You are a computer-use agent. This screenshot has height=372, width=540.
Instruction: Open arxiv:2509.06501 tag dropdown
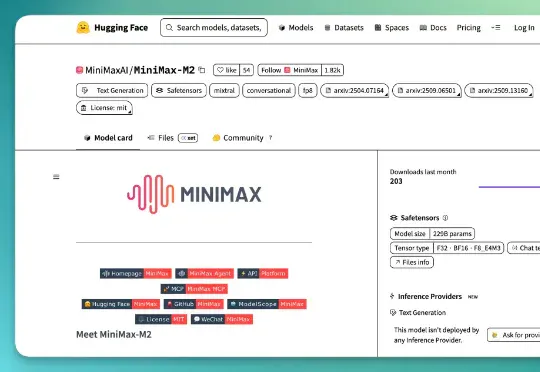click(427, 91)
